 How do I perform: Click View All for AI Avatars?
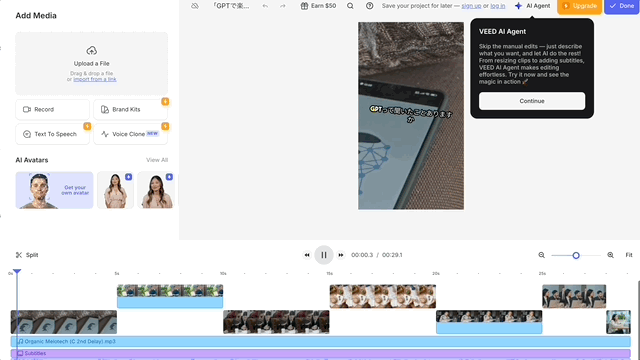(x=157, y=160)
